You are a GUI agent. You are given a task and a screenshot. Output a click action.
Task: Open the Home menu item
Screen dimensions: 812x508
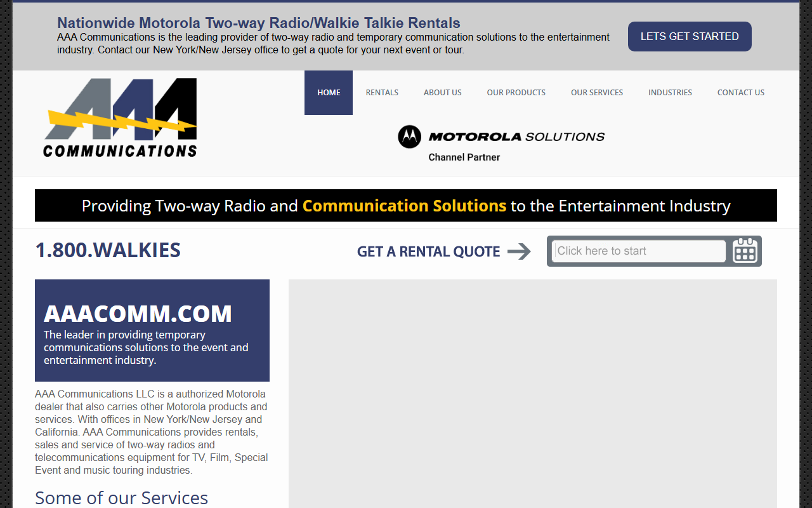(329, 93)
